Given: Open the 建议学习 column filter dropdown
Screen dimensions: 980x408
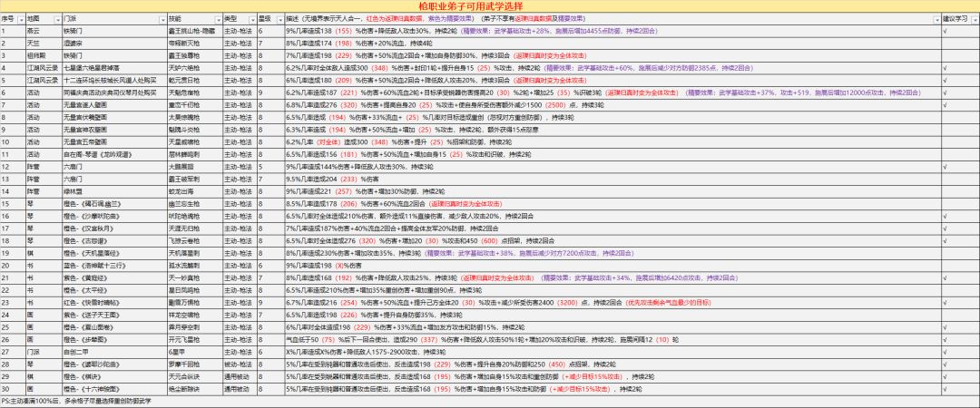Looking at the screenshot, I should pos(975,20).
